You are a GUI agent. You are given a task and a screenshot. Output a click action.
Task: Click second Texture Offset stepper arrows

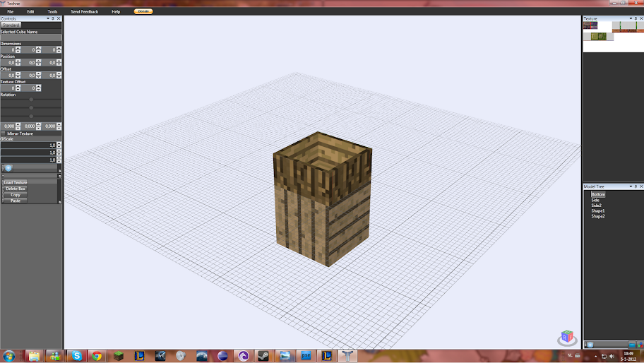coord(38,88)
